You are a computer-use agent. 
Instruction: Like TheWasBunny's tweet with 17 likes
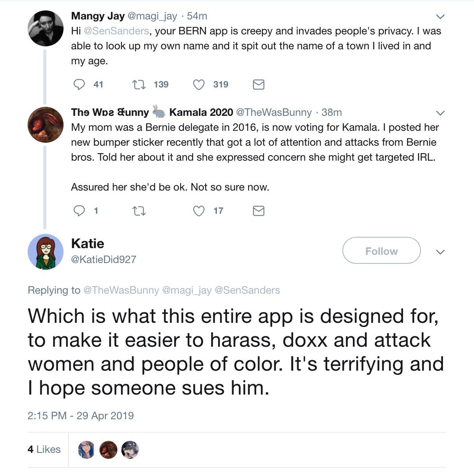coord(198,211)
